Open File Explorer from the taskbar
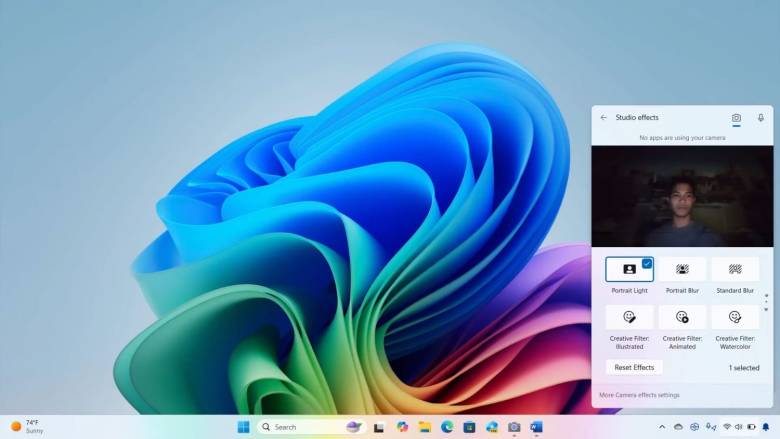The height and width of the screenshot is (439, 780). pyautogui.click(x=425, y=427)
